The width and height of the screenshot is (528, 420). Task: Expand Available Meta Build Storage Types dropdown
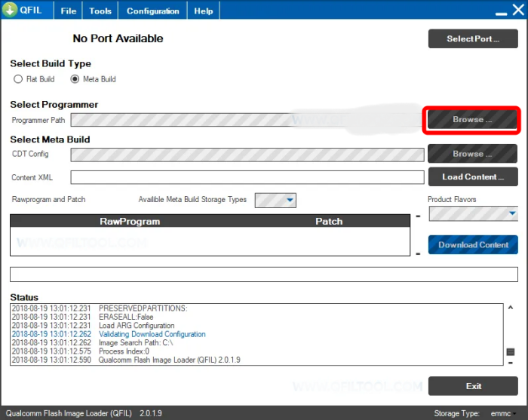[x=275, y=201]
